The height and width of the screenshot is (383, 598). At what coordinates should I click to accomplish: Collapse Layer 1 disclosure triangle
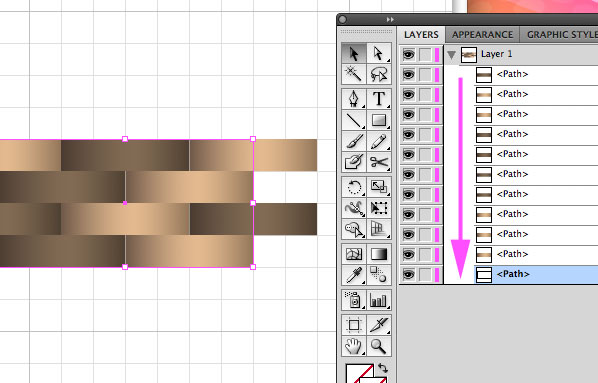point(452,55)
